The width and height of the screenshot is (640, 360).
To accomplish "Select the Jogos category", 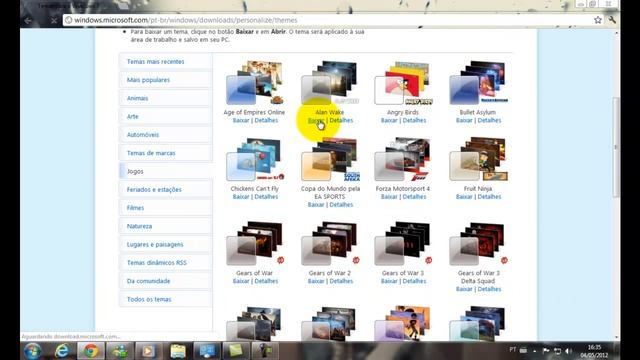I will pos(135,171).
